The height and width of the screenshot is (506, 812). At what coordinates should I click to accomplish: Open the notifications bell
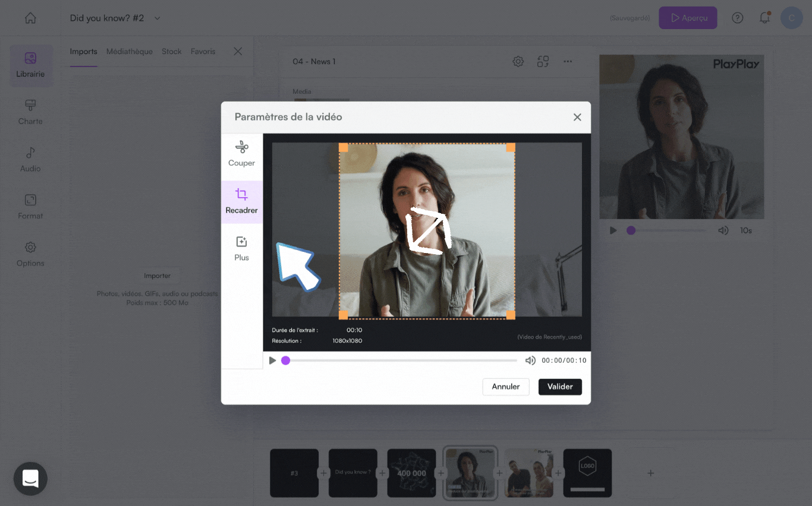764,18
